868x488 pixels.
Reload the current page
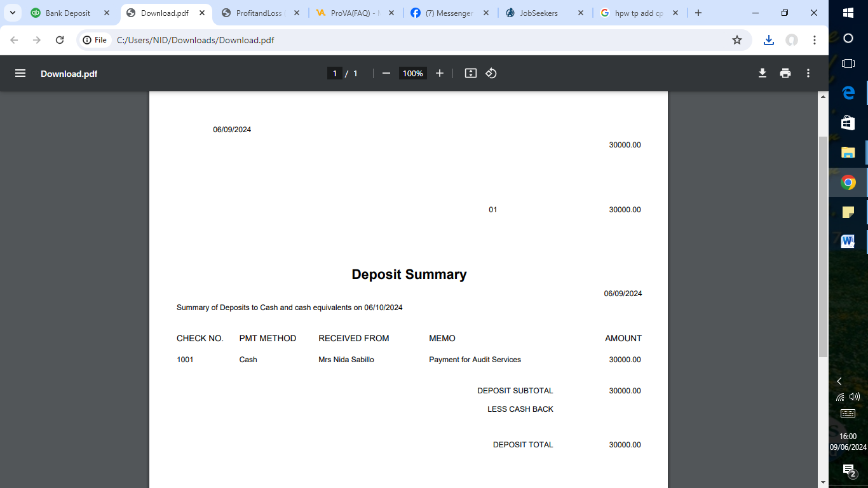pos(60,40)
